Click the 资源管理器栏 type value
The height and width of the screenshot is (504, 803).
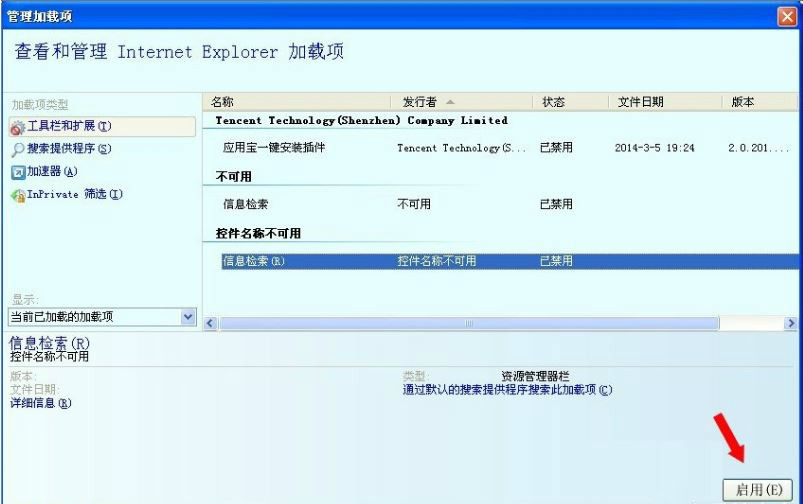click(535, 376)
